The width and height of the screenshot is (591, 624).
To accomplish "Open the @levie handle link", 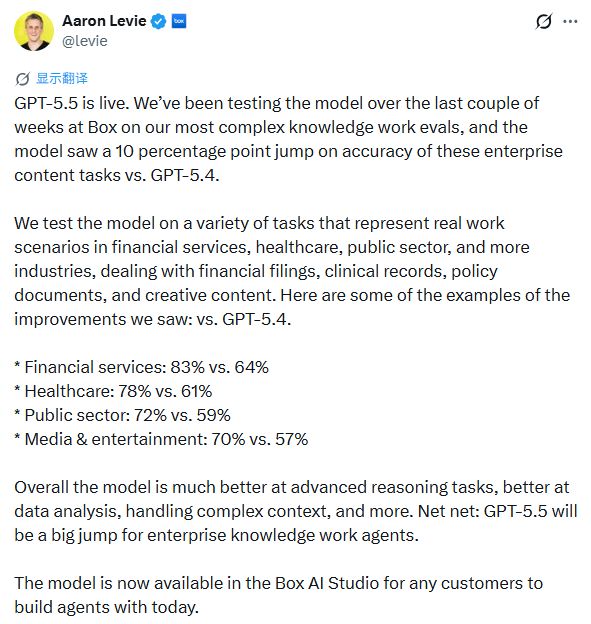I will tap(85, 41).
